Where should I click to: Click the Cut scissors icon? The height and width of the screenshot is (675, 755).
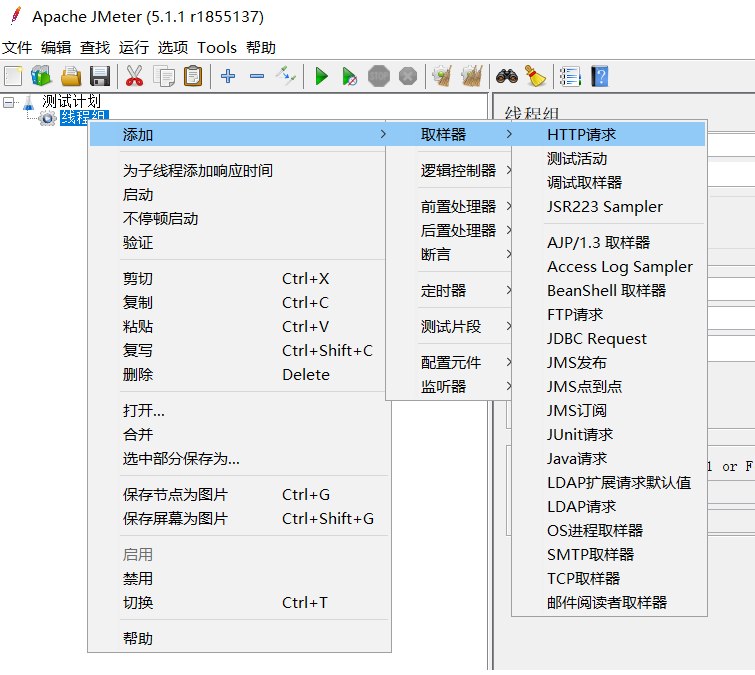134,76
